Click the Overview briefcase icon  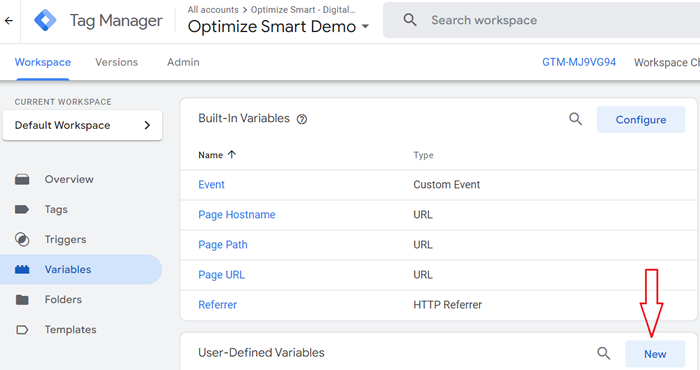coord(22,179)
